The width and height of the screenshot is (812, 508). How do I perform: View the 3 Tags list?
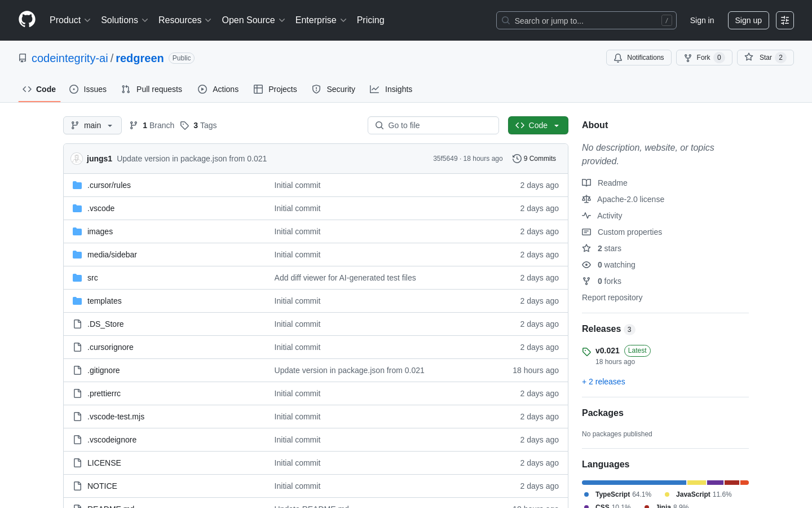tap(198, 125)
